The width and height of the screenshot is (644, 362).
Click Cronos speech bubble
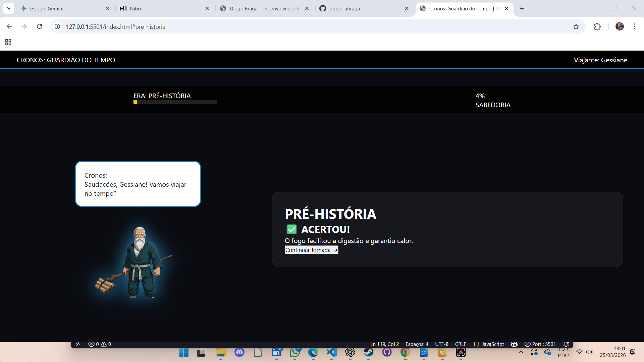click(138, 184)
